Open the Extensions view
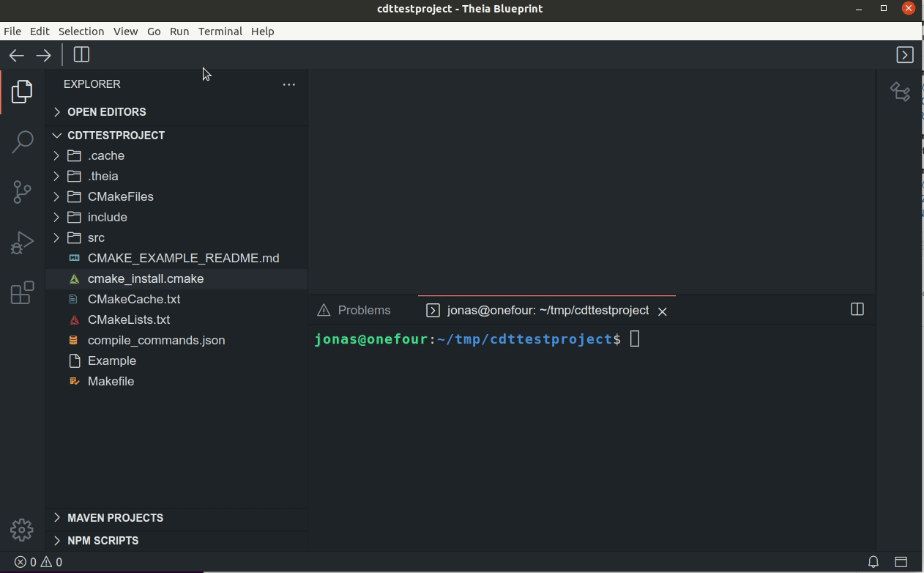 [21, 292]
